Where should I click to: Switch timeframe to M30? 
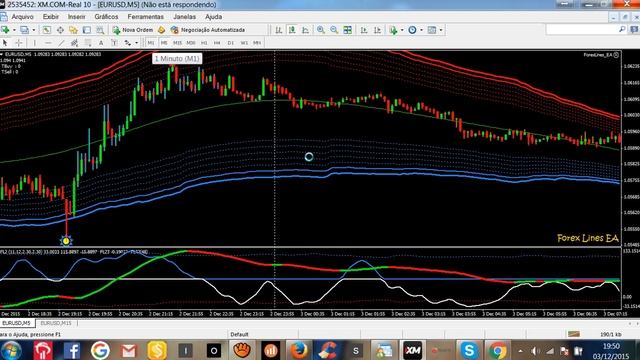[191, 43]
